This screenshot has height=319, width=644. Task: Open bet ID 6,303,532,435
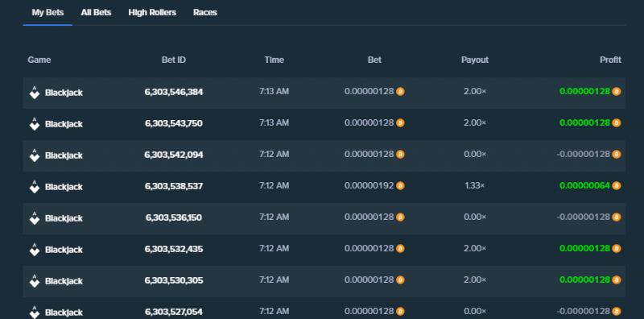(x=174, y=249)
